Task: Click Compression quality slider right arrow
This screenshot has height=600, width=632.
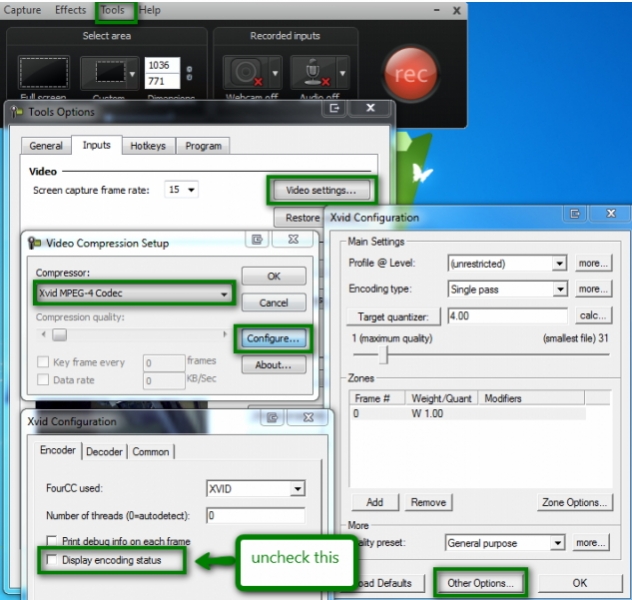Action: (225, 334)
